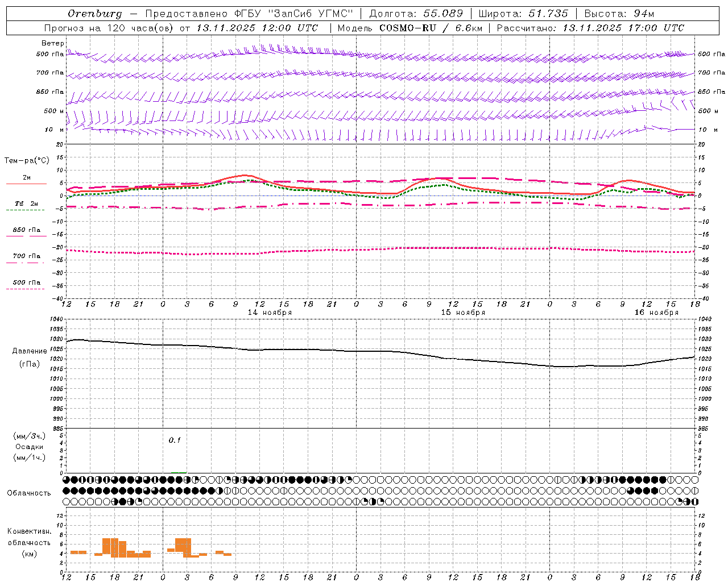Select "Прогноз на 120 часа(ов)" forecast text
The height and width of the screenshot is (582, 728).
click(109, 28)
